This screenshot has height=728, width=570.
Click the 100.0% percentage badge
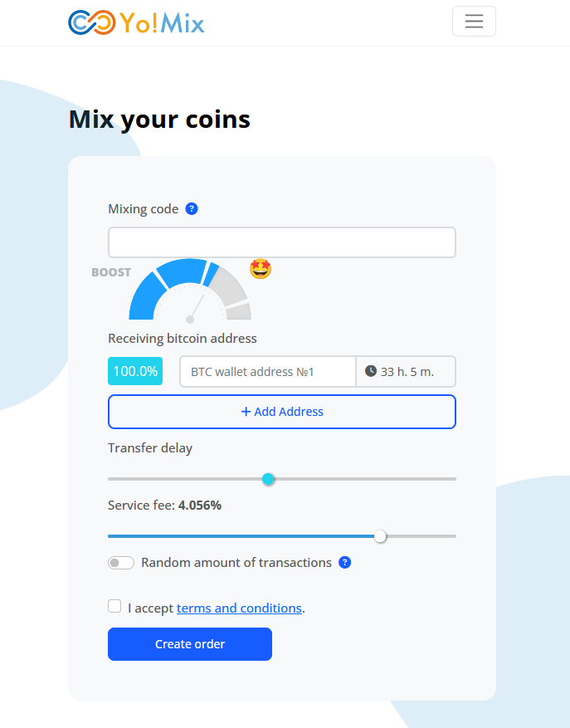[134, 371]
